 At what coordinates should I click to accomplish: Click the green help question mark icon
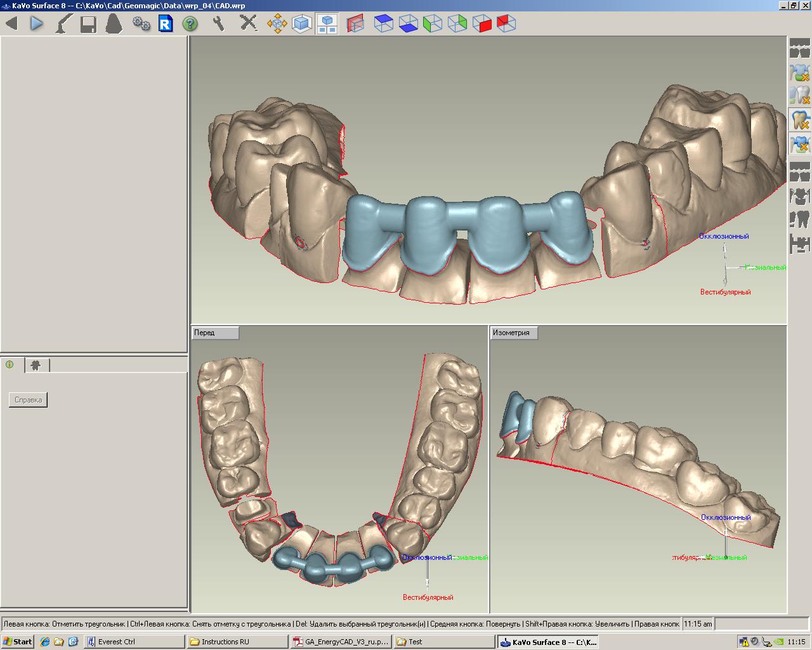point(190,24)
